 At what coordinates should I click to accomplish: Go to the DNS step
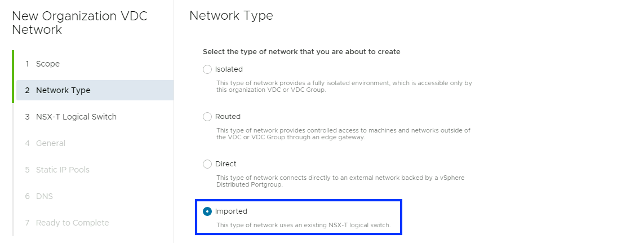tap(44, 196)
